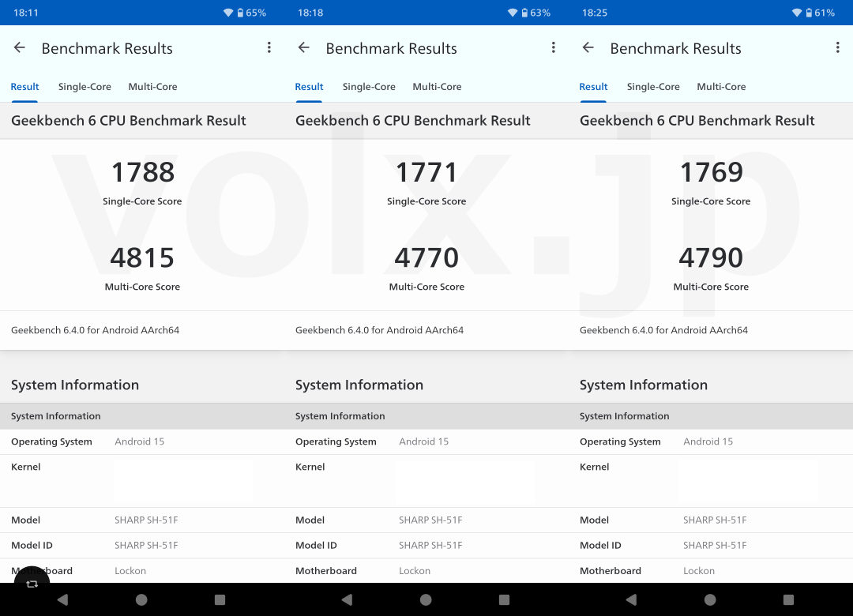Tap the Wi-Fi icon beside 63% battery

point(513,13)
